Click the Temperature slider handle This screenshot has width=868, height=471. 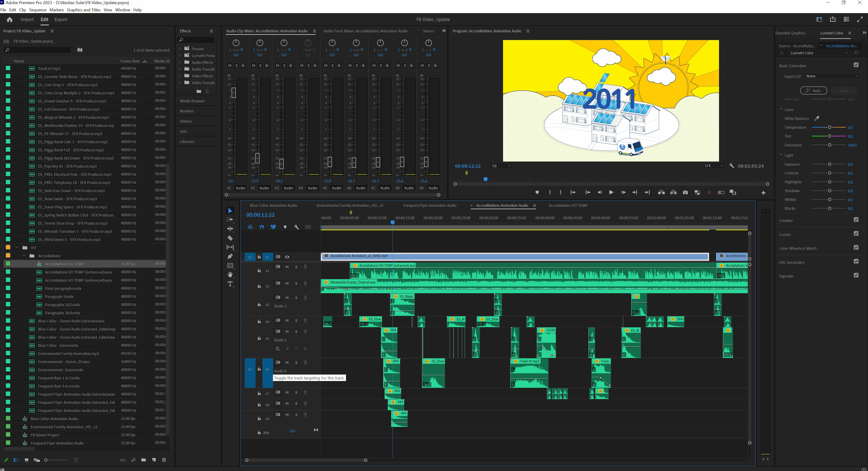click(830, 127)
